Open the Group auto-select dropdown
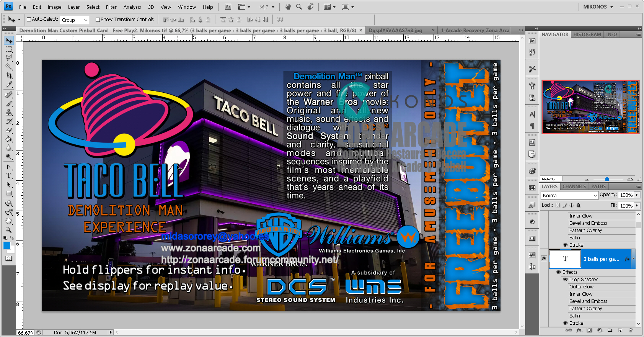644x337 pixels. [75, 20]
